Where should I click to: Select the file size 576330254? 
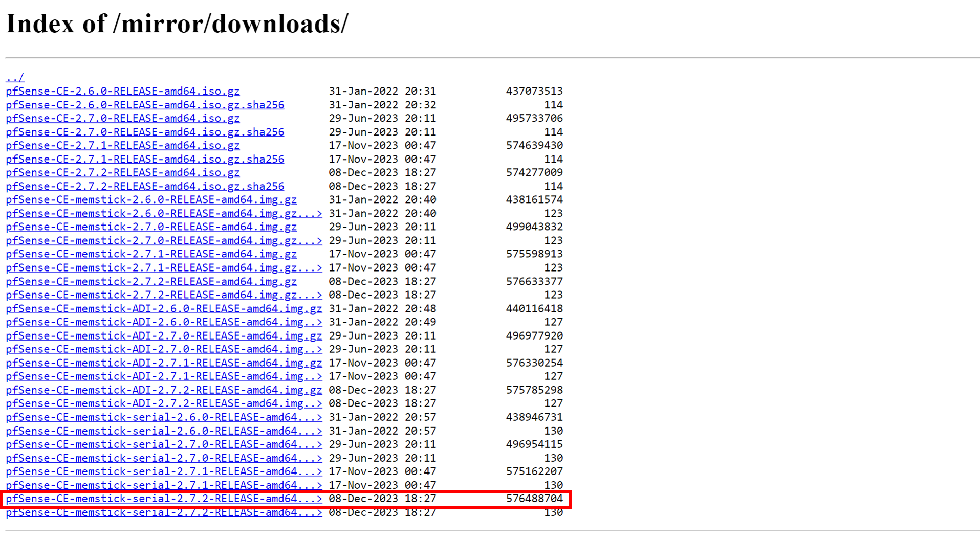coord(534,363)
